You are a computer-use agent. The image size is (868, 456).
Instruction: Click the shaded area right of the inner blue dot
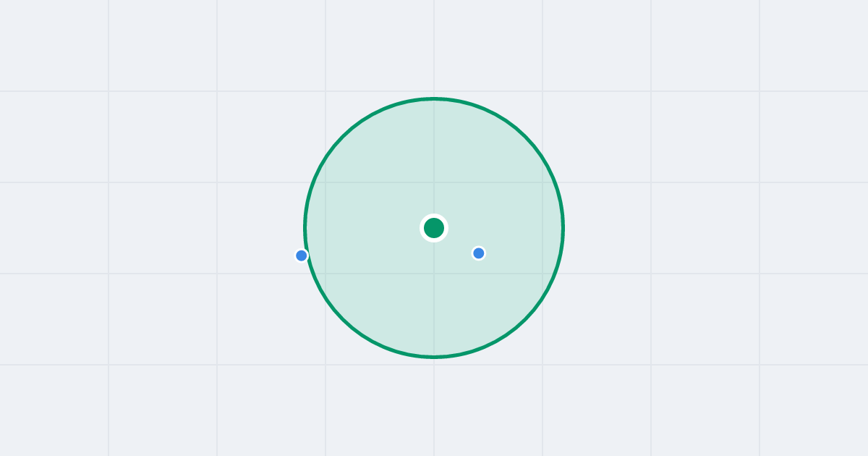pyautogui.click(x=521, y=253)
